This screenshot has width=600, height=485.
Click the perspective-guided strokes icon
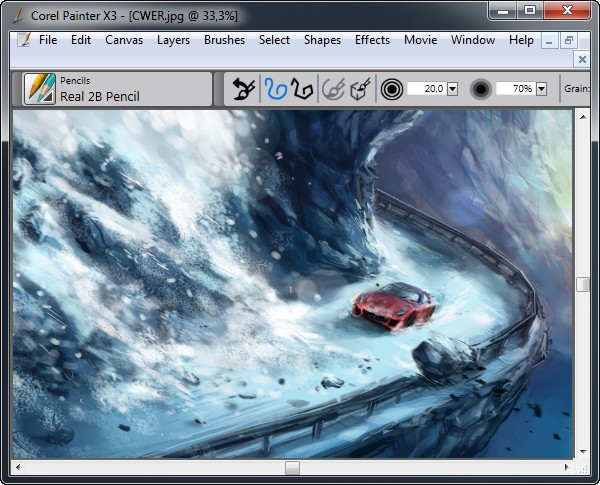click(360, 89)
